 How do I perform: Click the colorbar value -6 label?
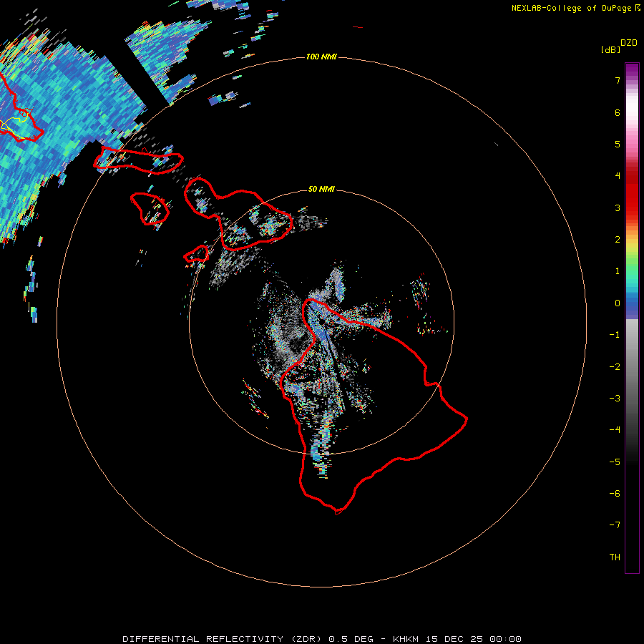(615, 493)
